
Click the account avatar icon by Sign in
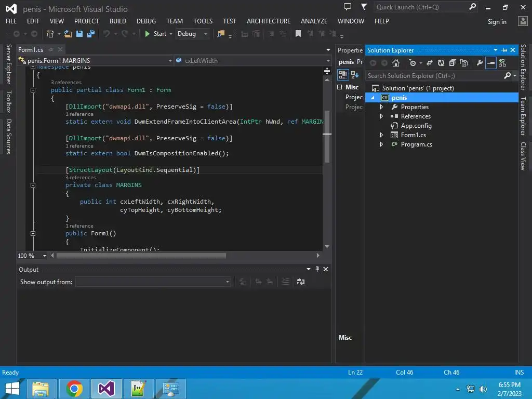point(523,21)
